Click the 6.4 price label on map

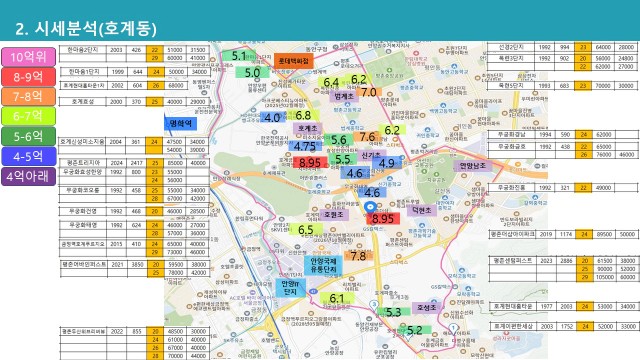pyautogui.click(x=331, y=82)
